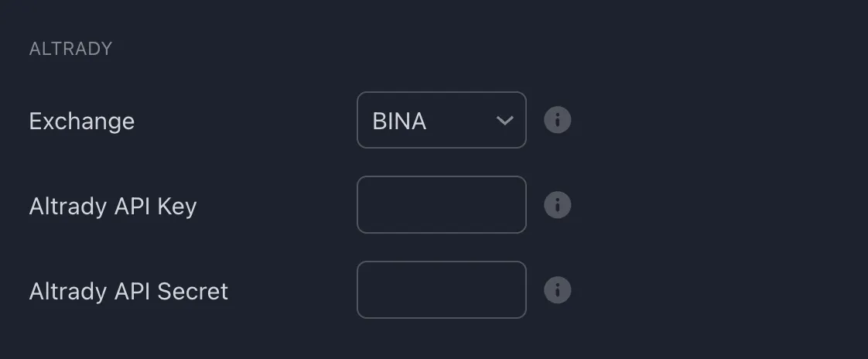The width and height of the screenshot is (868, 359).
Task: Open the information bubble on the API Secret row
Action: (x=557, y=290)
